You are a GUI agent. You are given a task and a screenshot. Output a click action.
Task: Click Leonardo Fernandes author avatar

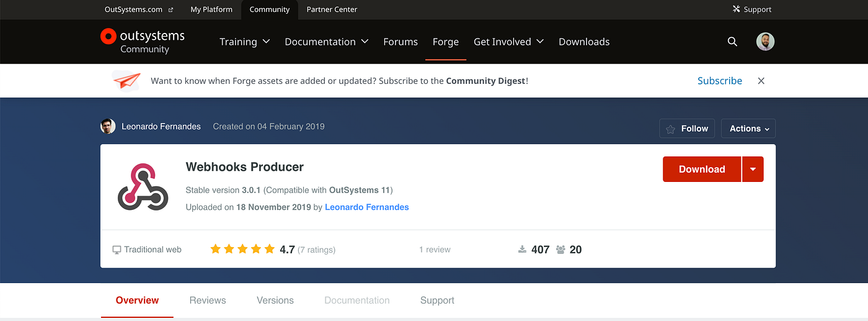(108, 126)
